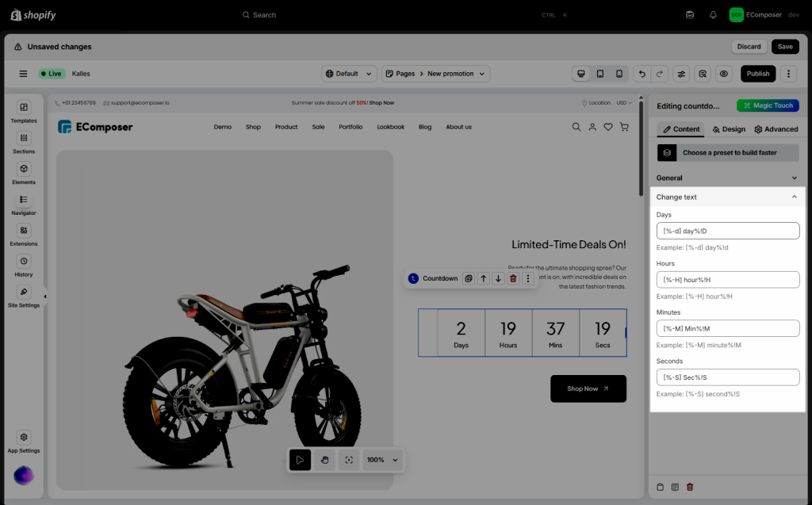This screenshot has height=505, width=812.
Task: Switch to tablet device view
Action: (600, 74)
